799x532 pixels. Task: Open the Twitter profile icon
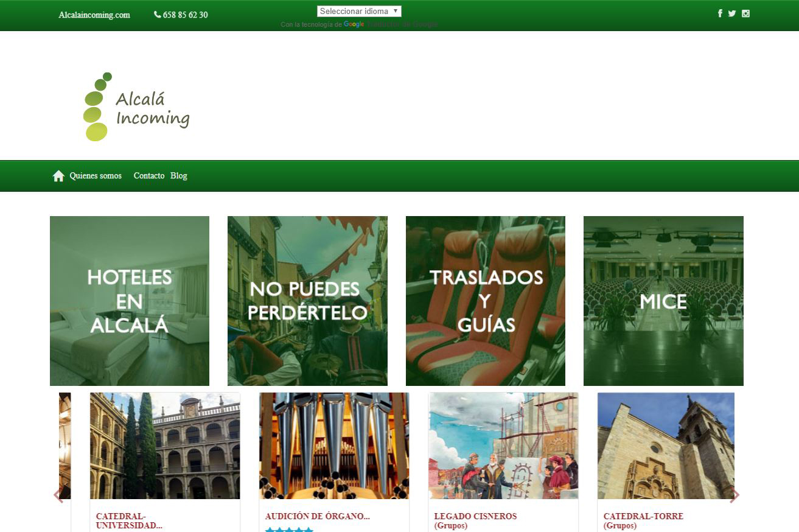pyautogui.click(x=732, y=13)
